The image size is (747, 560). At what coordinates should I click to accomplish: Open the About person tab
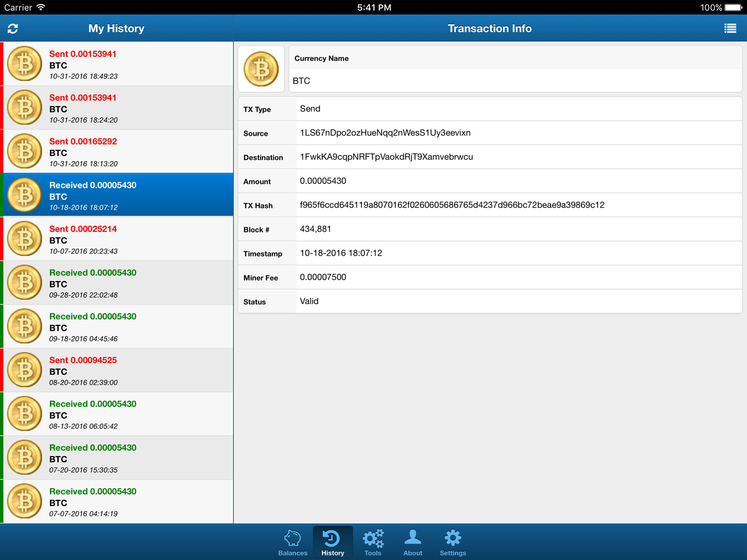tap(413, 542)
